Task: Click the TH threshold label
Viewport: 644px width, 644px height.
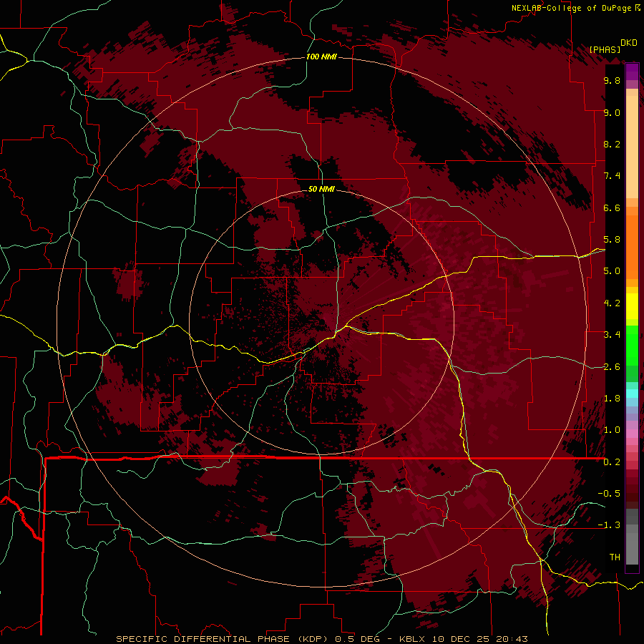Action: click(615, 557)
